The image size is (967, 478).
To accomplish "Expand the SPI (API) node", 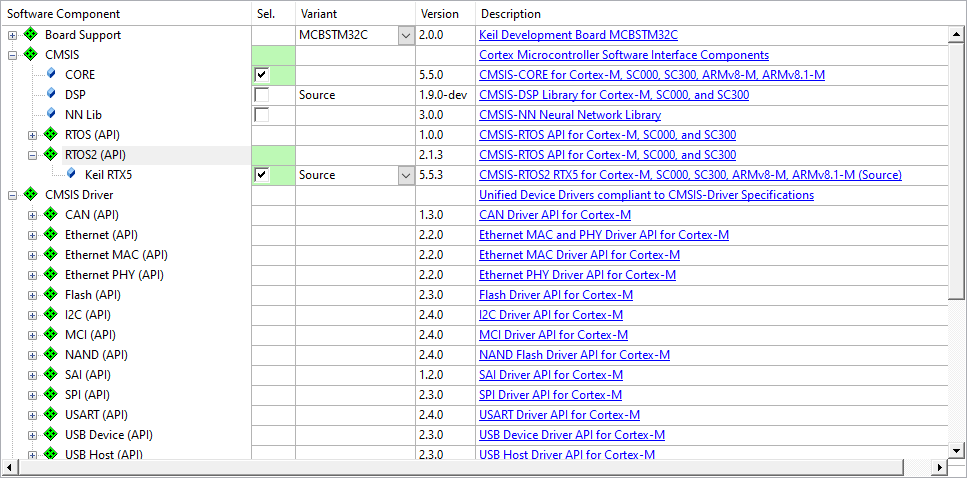I will (32, 395).
